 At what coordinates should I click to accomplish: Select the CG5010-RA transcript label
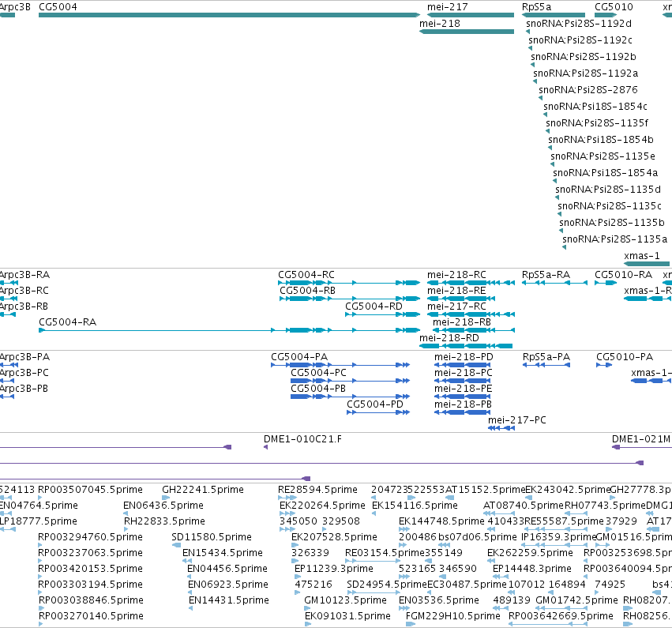tap(623, 275)
